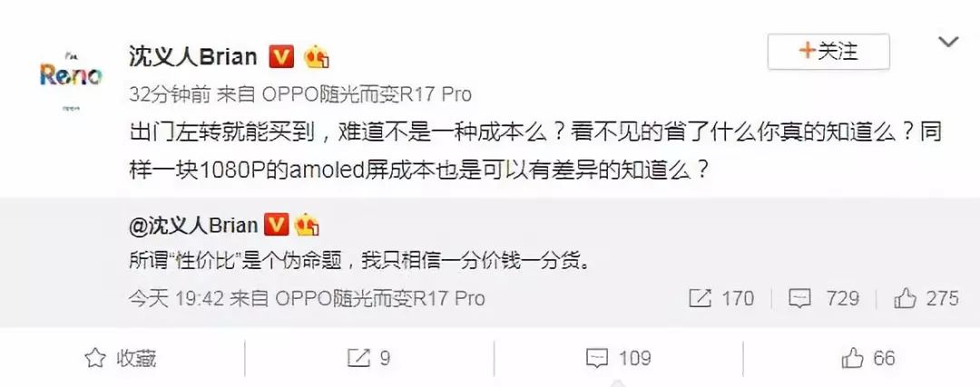Toggle 收藏 favorite star
The height and width of the screenshot is (387, 980).
(121, 358)
